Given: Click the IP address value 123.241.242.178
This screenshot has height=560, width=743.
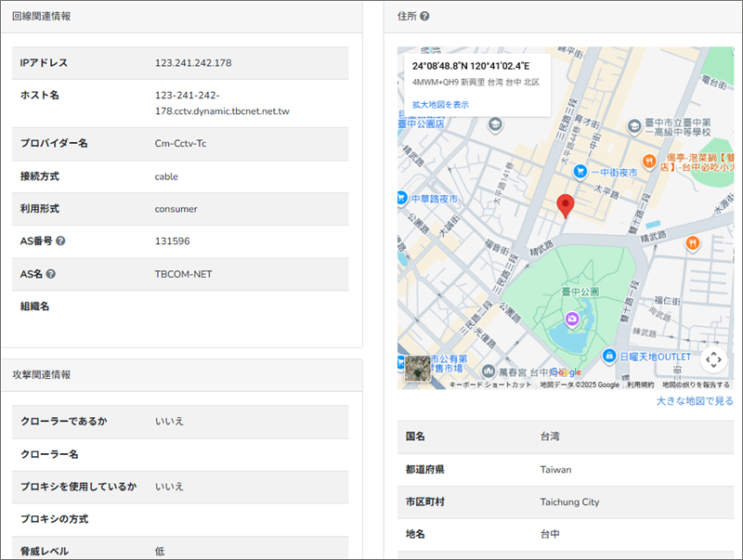Looking at the screenshot, I should (x=193, y=63).
